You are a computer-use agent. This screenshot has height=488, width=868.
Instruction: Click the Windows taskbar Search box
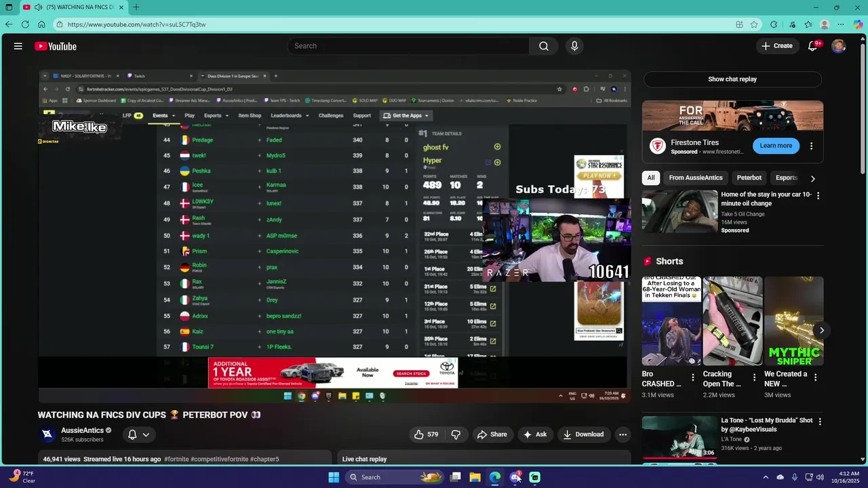pos(396,477)
